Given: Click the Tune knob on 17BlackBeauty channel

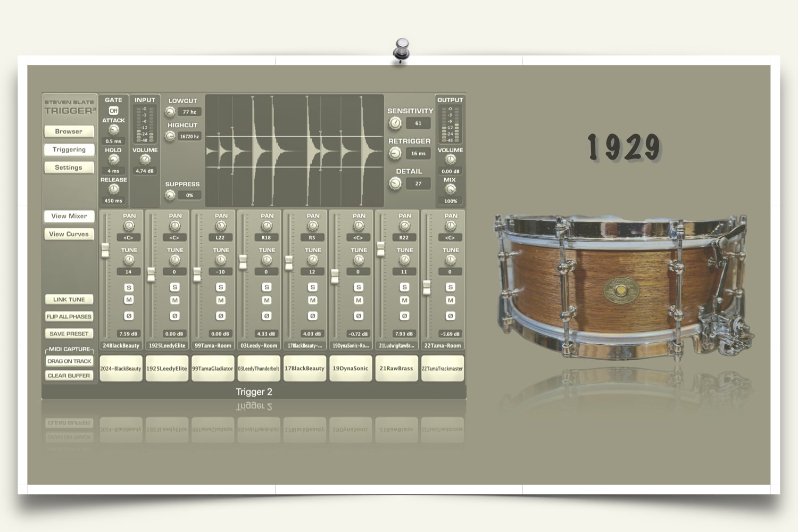Looking at the screenshot, I should pyautogui.click(x=313, y=260).
